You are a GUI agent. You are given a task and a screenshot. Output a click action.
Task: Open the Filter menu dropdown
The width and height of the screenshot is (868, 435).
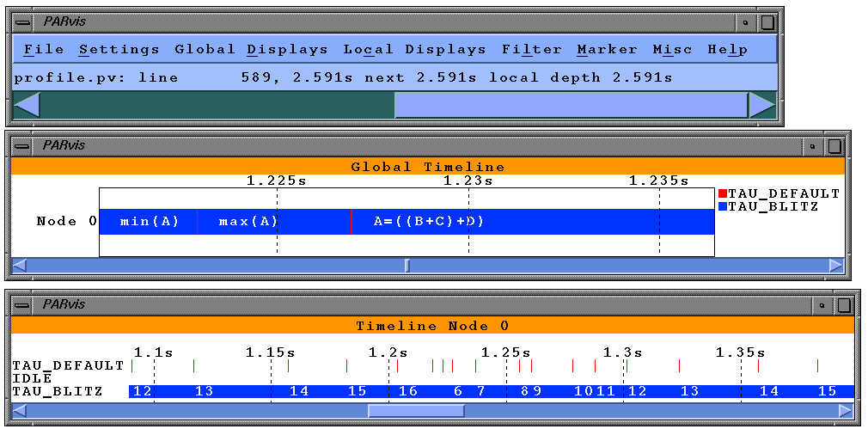(531, 50)
